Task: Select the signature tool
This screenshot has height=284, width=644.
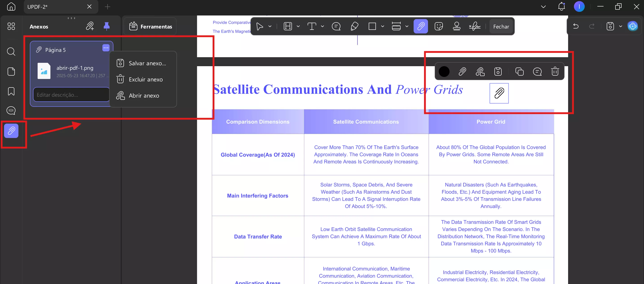Action: click(474, 26)
